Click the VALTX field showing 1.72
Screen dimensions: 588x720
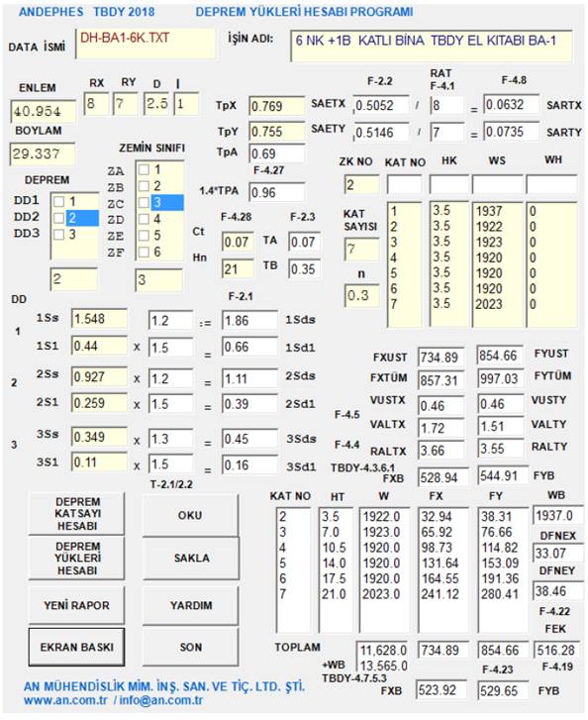[x=441, y=428]
